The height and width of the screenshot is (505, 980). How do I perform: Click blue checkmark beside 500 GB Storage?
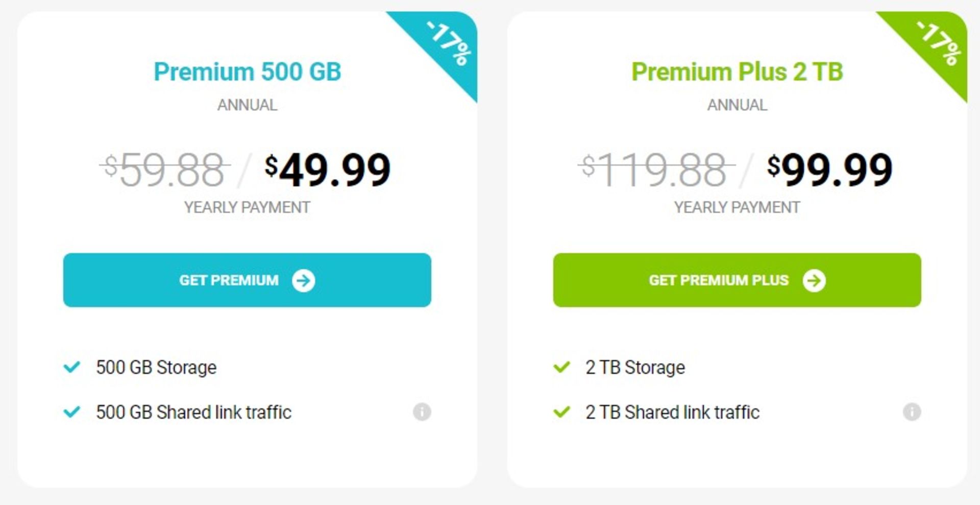pyautogui.click(x=72, y=367)
